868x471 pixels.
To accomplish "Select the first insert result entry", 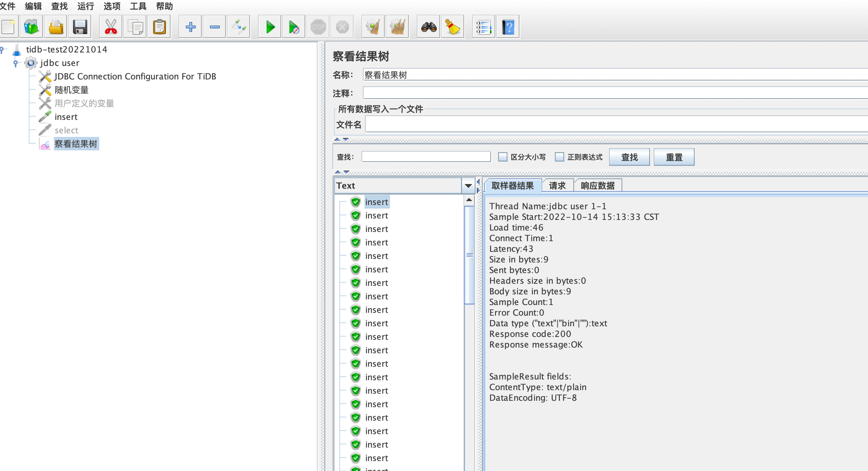I will coord(376,202).
